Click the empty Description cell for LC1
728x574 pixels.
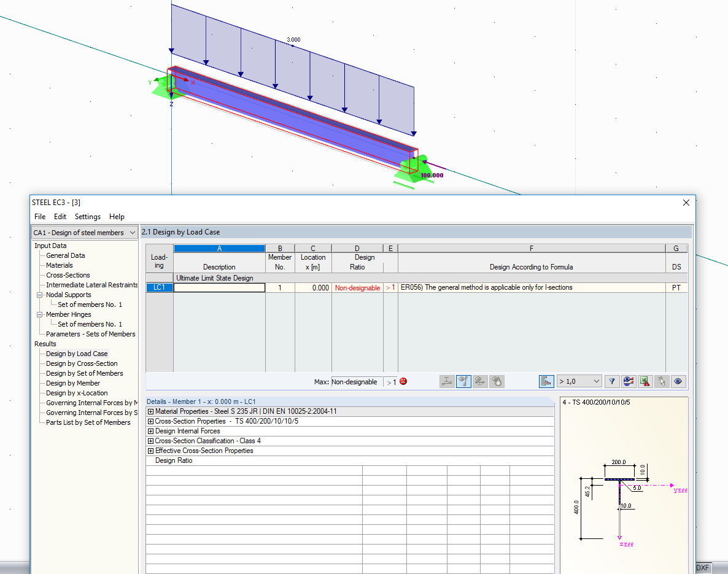[x=219, y=287]
